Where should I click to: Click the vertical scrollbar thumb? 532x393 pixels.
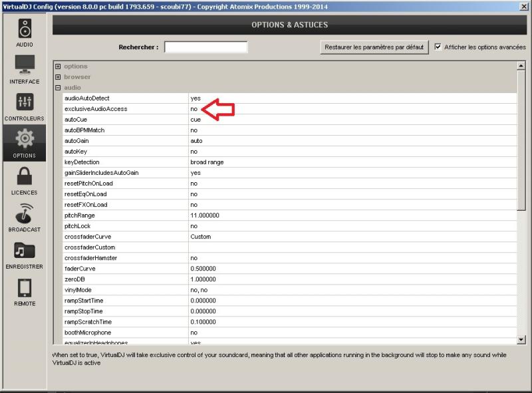[521, 140]
